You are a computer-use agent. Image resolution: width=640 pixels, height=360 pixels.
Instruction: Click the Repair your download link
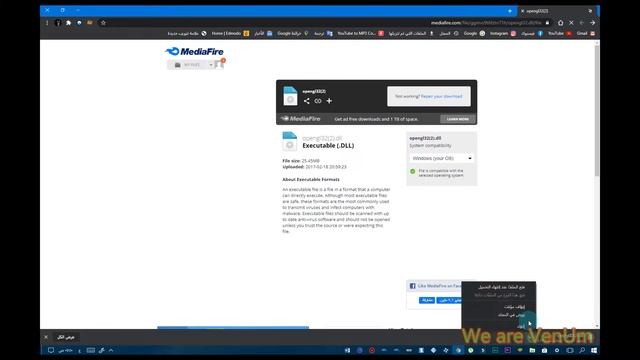click(x=442, y=96)
